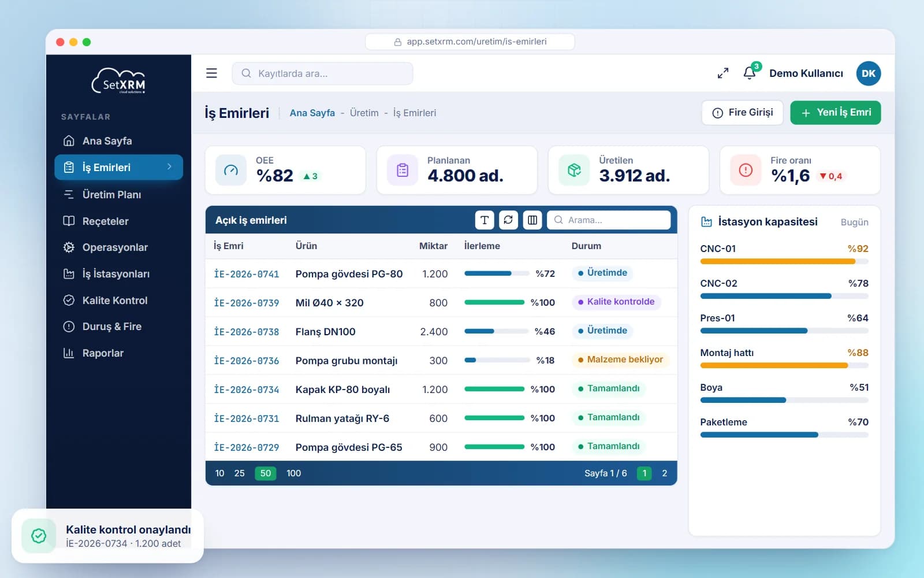Open work order İE-2026-0741 link
Image resolution: width=924 pixels, height=578 pixels.
(246, 274)
